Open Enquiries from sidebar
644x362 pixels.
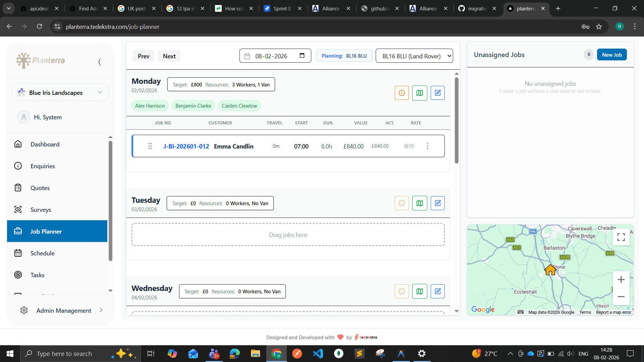coord(42,166)
